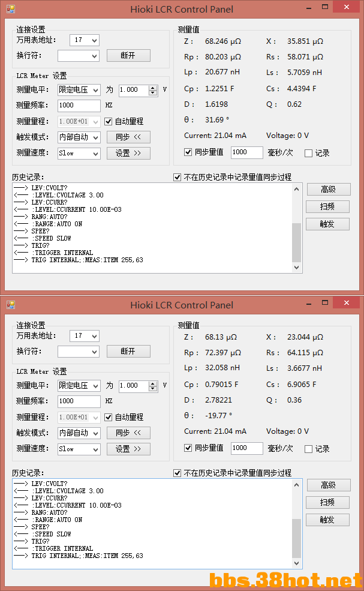Toggle 记录 checkbox in bottom window
This screenshot has height=591, width=364.
(x=308, y=449)
